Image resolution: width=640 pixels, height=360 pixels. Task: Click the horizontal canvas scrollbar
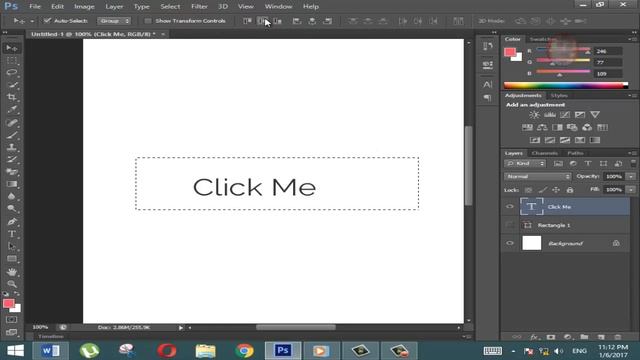[296, 327]
